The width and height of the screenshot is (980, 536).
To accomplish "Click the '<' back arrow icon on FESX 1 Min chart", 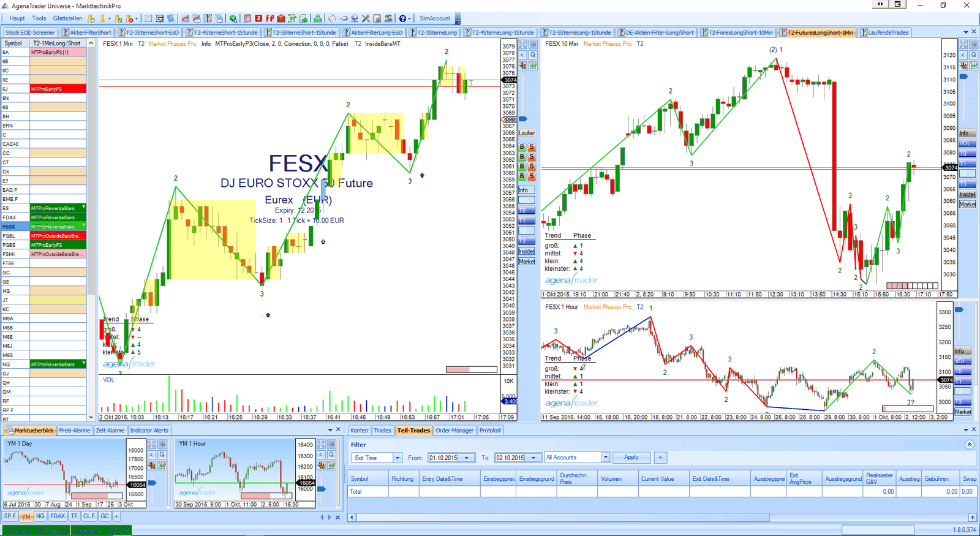I will pos(522,55).
